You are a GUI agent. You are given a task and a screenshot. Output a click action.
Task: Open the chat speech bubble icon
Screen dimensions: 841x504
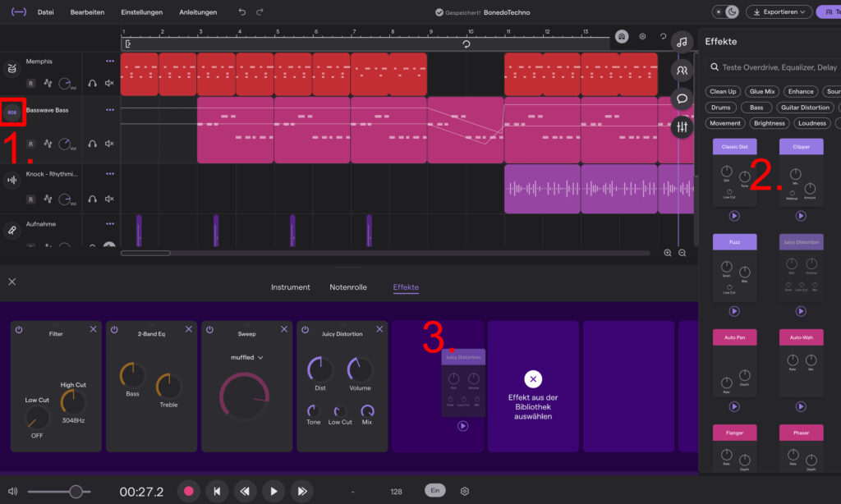682,99
